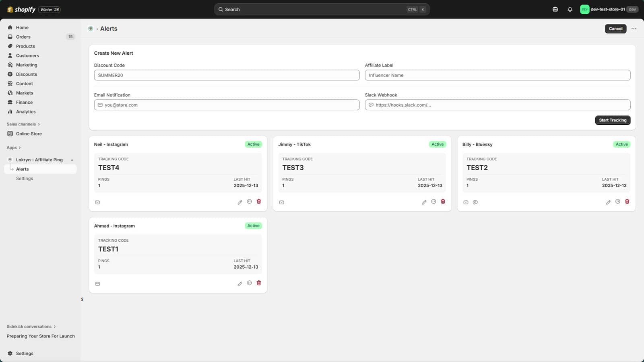Expand the Apps section
Screen dimensions: 644x362
(x=13, y=147)
